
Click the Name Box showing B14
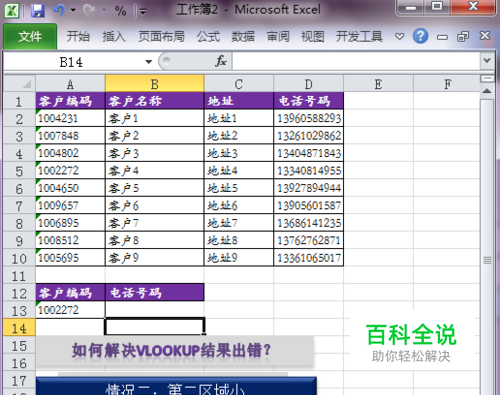[71, 62]
